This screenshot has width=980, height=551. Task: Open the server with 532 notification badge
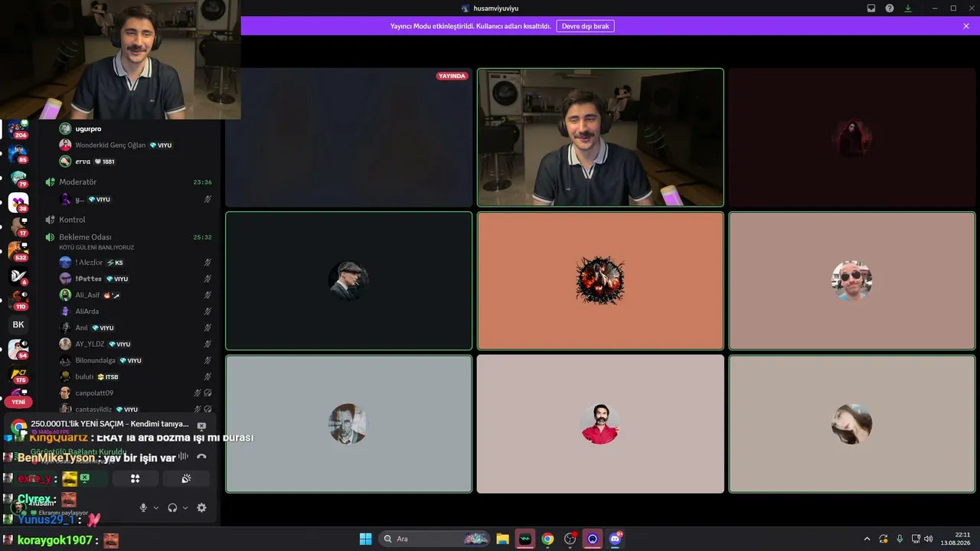[18, 252]
